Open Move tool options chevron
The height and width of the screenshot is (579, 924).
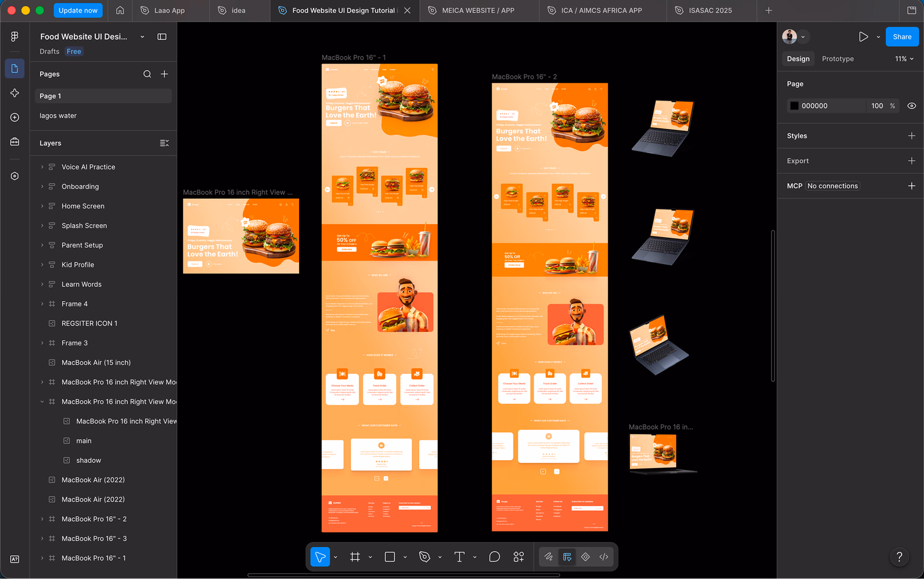pyautogui.click(x=336, y=557)
